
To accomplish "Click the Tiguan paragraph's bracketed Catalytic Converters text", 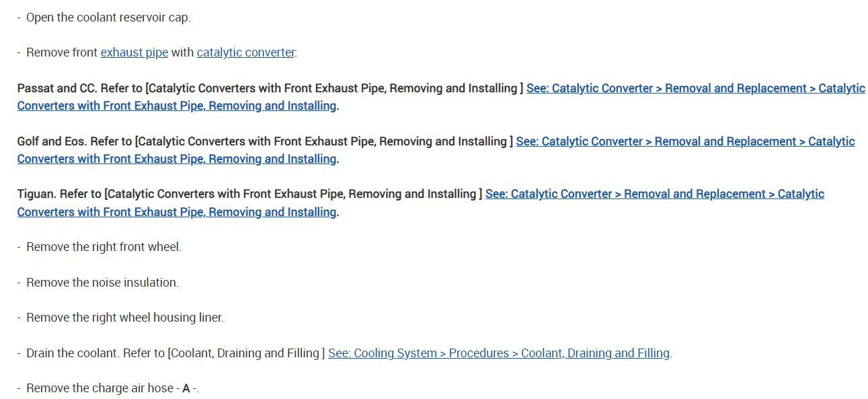I will pyautogui.click(x=293, y=194).
